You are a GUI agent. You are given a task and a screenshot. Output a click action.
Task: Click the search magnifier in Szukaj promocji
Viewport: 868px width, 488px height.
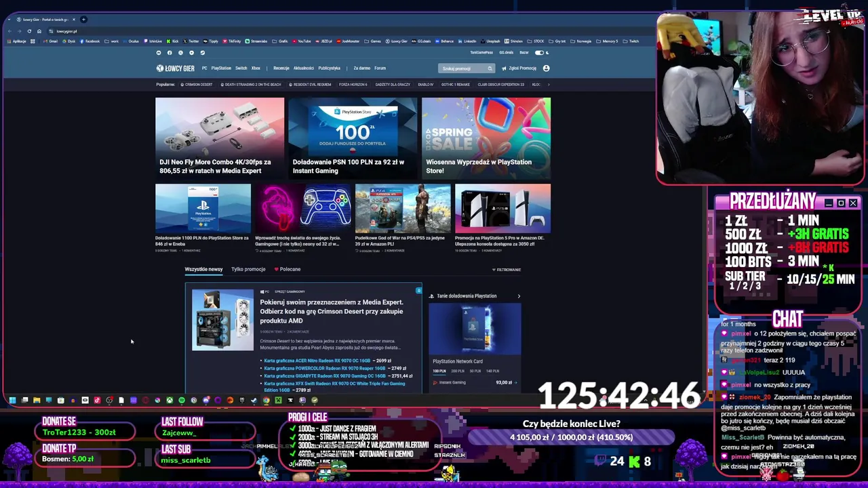pyautogui.click(x=490, y=68)
